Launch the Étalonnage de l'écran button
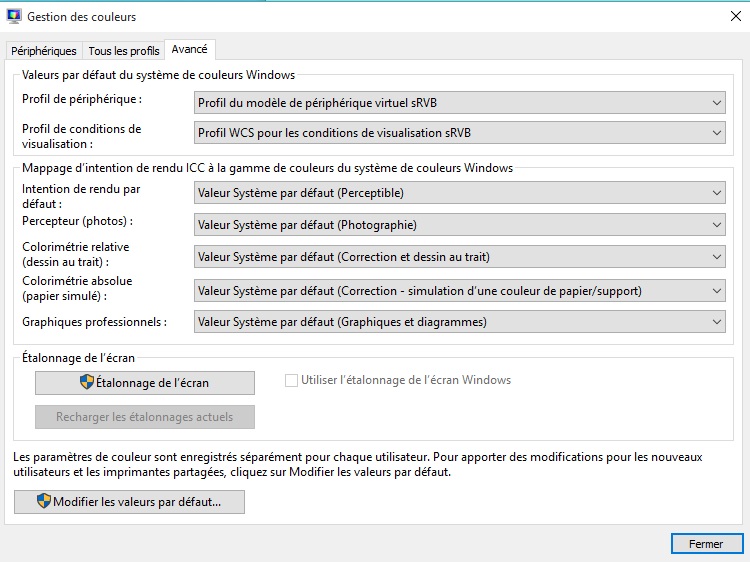Screen dimensions: 750x562 click(145, 382)
